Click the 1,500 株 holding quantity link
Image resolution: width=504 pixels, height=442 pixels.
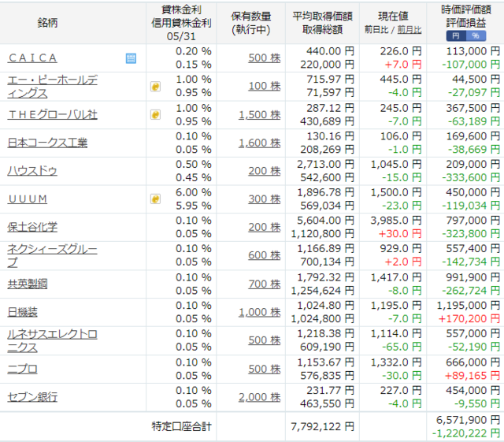coord(260,115)
